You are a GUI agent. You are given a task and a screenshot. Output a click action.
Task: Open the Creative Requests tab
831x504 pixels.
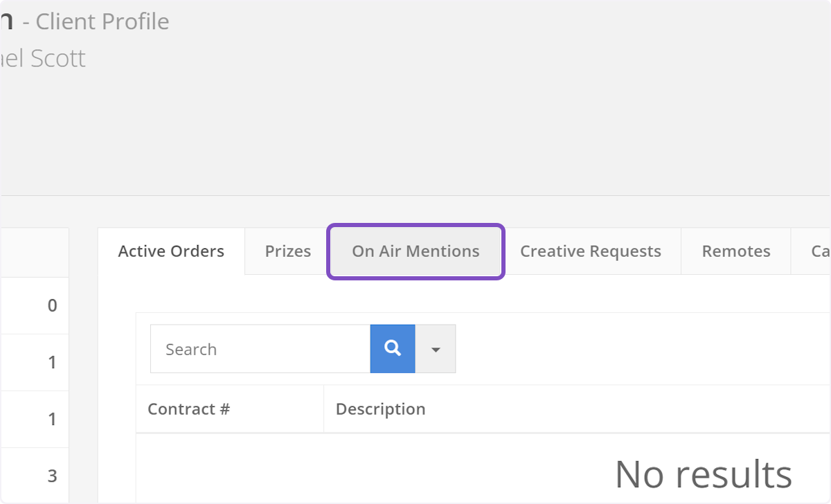tap(591, 251)
